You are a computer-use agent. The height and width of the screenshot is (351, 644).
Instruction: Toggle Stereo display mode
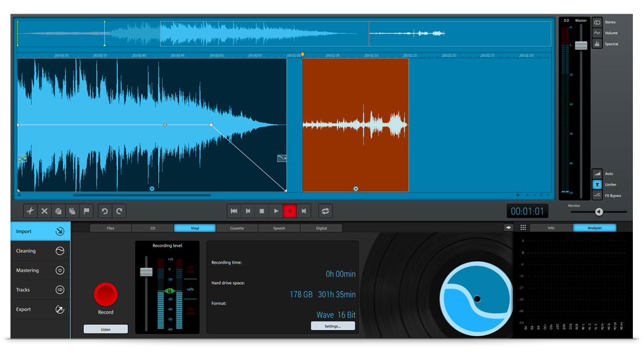597,22
